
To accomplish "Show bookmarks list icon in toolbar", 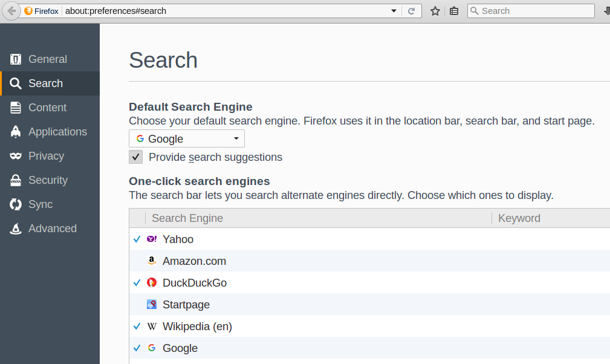I will (x=454, y=11).
